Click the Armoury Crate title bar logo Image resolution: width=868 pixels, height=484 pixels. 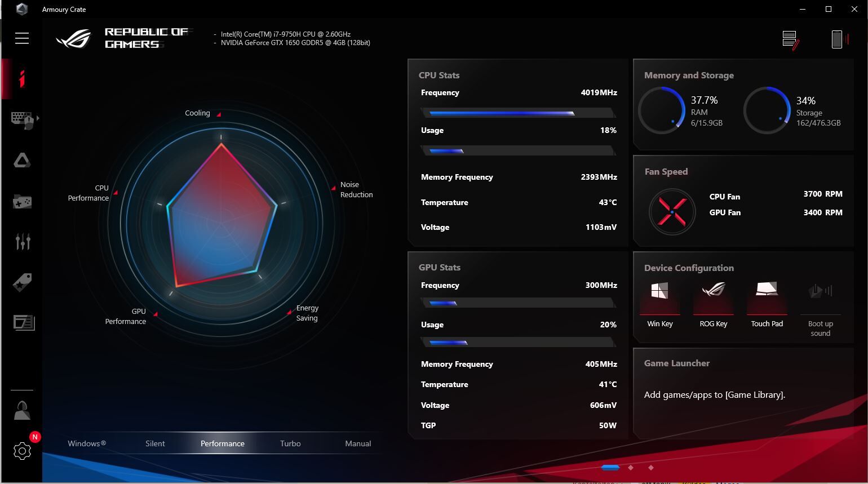pos(22,9)
